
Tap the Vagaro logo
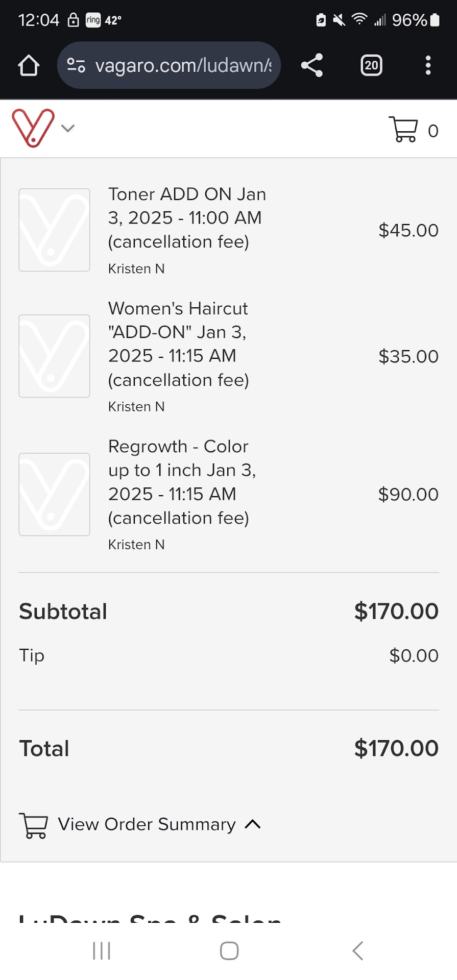point(33,128)
